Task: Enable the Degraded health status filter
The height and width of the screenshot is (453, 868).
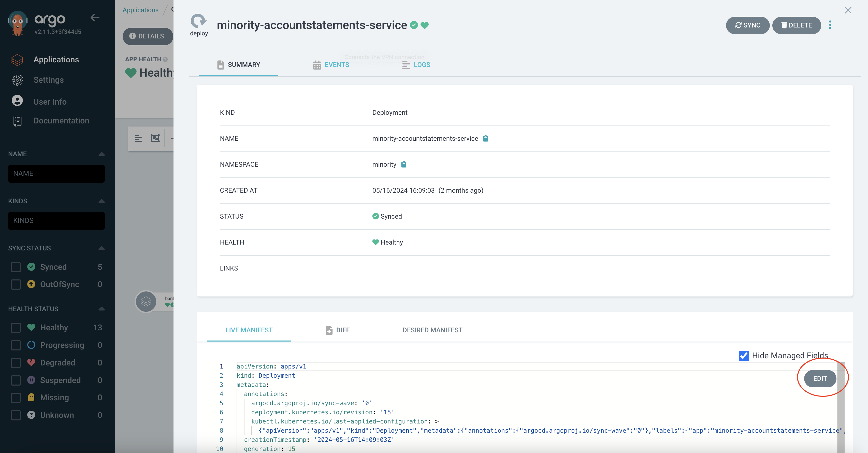Action: [x=16, y=363]
